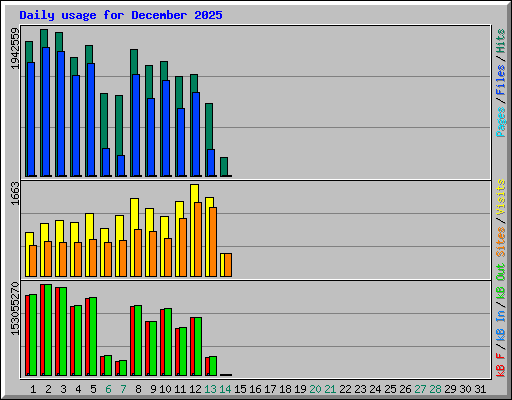Click day 8 on the x-axis
This screenshot has height=400, width=512.
pos(138,389)
